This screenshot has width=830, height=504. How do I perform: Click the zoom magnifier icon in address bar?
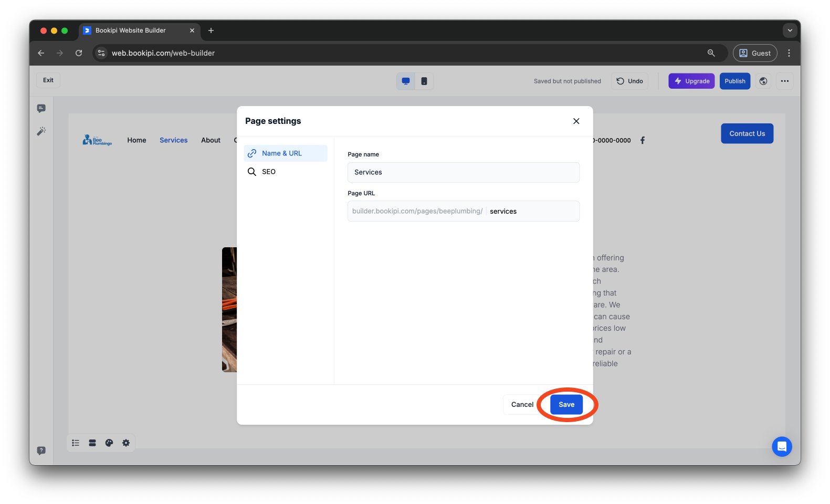(x=711, y=53)
